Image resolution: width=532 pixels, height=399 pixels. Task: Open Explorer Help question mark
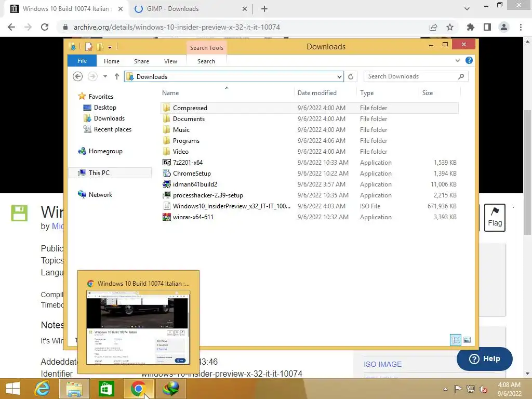pos(469,60)
